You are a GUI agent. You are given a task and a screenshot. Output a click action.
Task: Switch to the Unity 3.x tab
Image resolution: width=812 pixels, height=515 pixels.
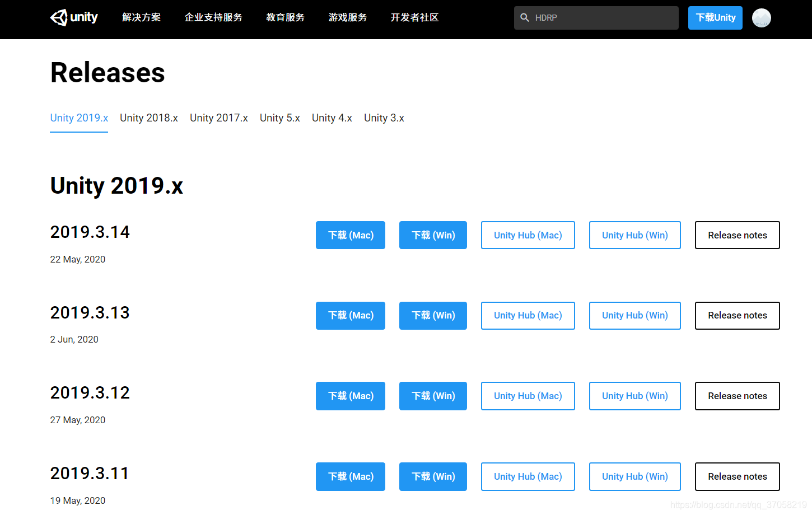pyautogui.click(x=384, y=118)
